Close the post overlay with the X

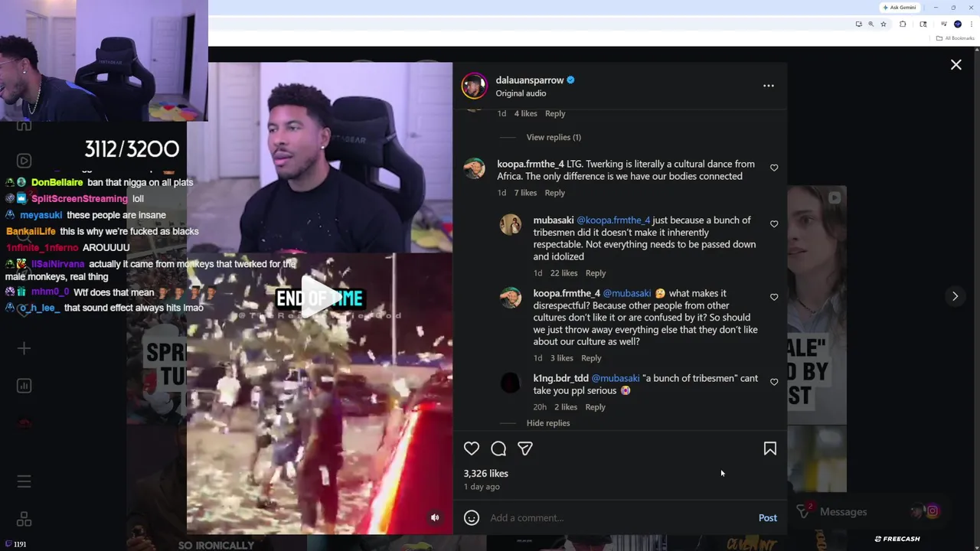tap(956, 65)
